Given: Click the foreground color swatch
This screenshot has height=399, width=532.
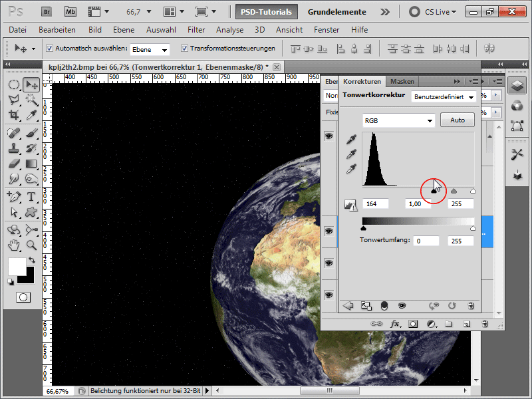Looking at the screenshot, I should [17, 267].
